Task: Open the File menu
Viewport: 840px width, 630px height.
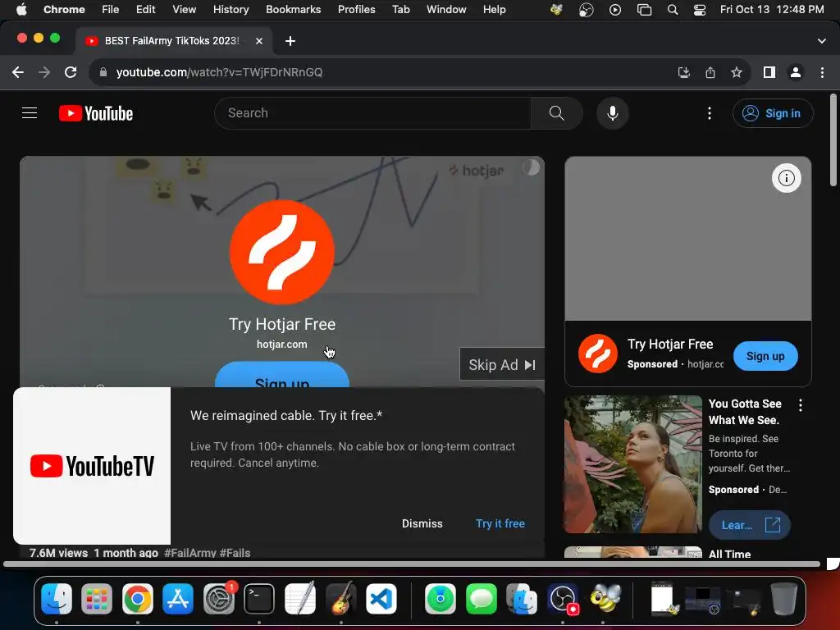Action: click(111, 10)
